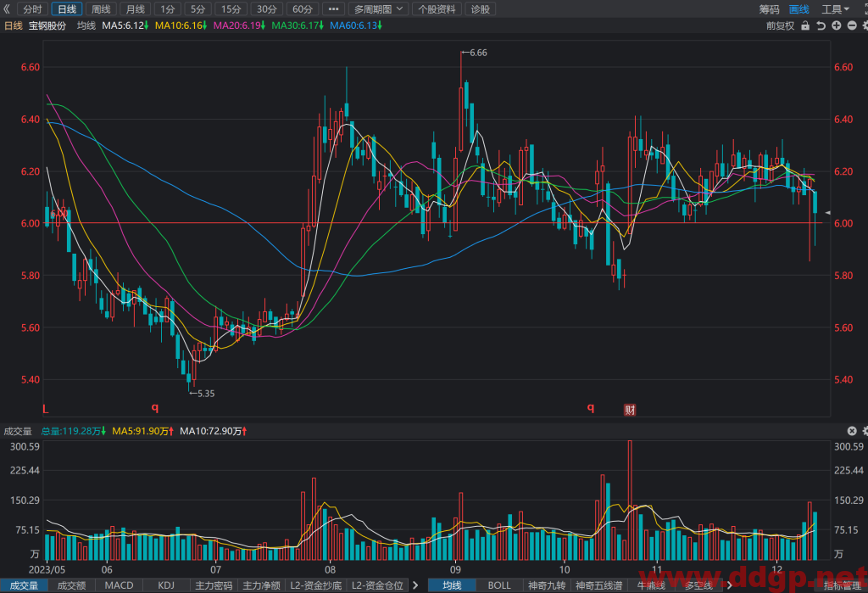Select the BOLL main chart indicator
Screen dimensions: 868x593
(499, 585)
